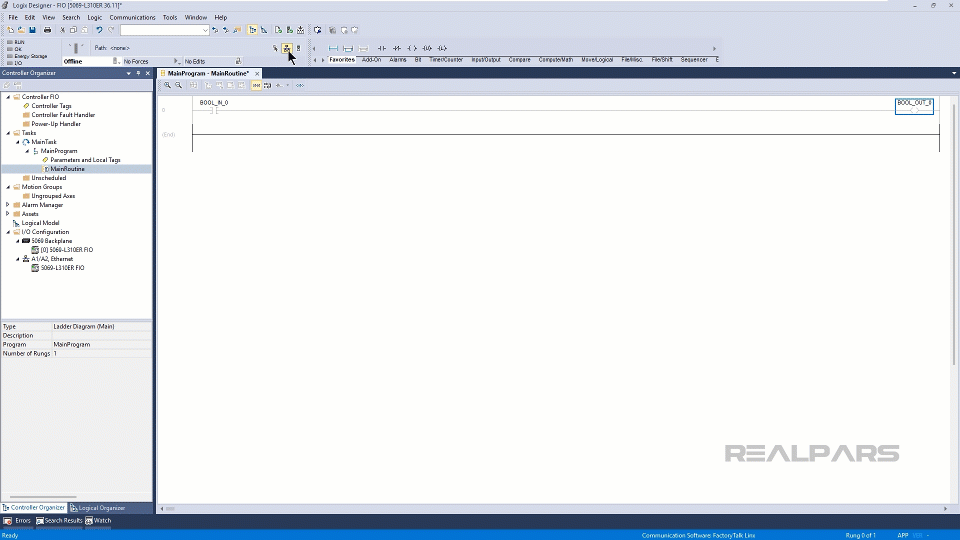Click the highlighted network browse icon beside Path

pos(287,48)
